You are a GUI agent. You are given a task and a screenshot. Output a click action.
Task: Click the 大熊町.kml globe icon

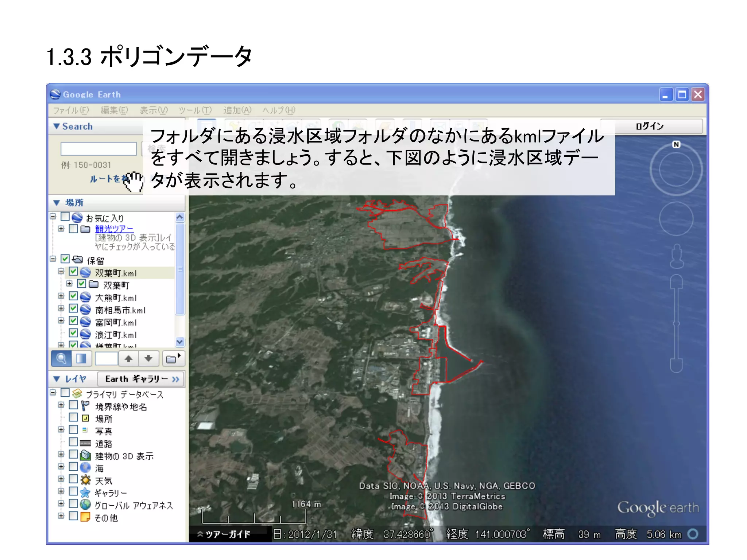[85, 297]
